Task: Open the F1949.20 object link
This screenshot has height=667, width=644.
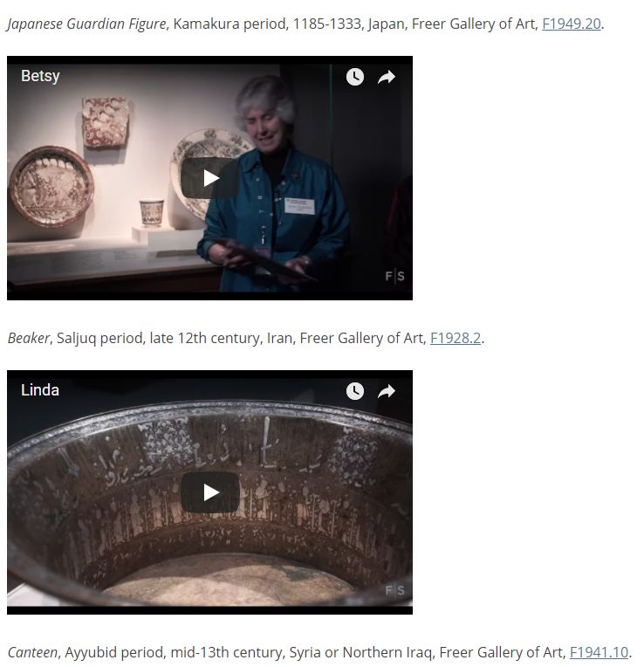Action: click(x=572, y=24)
